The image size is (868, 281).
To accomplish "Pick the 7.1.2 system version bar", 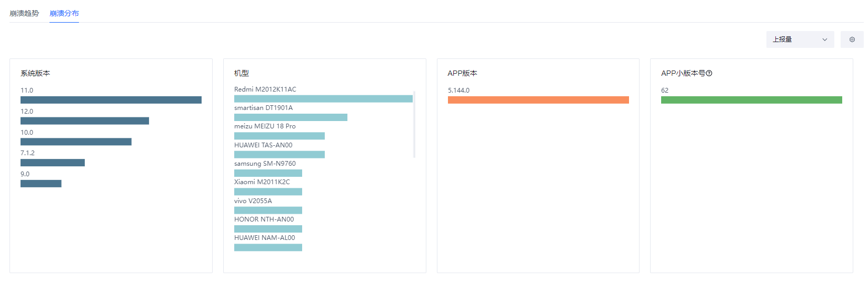I will (53, 163).
